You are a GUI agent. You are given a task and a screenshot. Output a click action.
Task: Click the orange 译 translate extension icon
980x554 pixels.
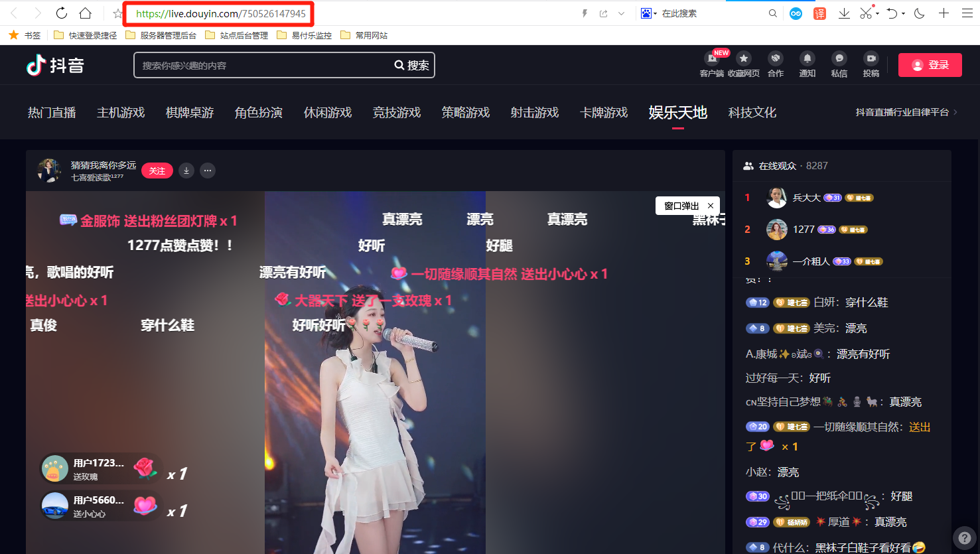pos(820,13)
